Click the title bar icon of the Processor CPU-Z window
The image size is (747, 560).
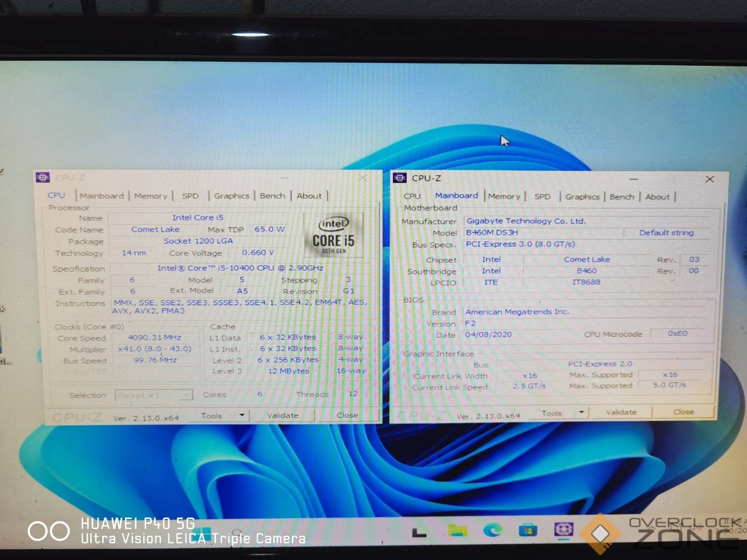pyautogui.click(x=43, y=177)
